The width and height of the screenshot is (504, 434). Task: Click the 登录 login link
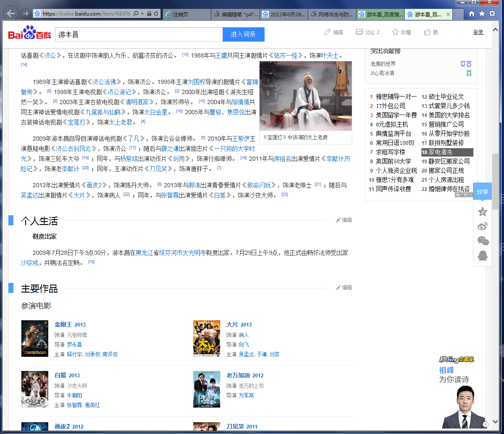[478, 32]
